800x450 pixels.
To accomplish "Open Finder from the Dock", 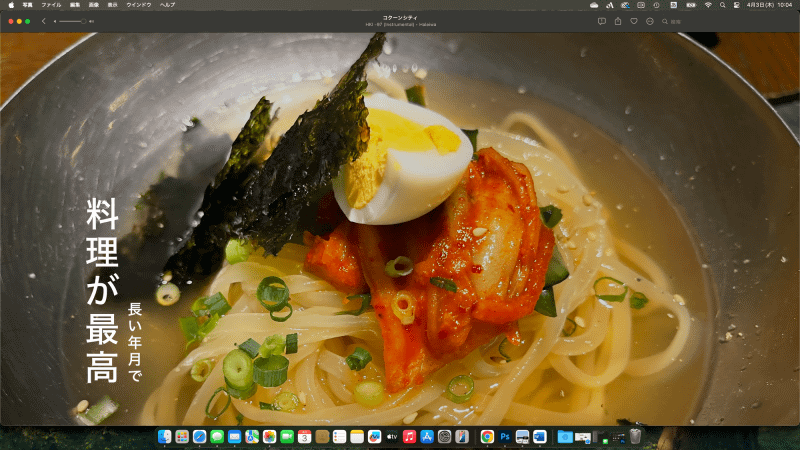I will (164, 437).
